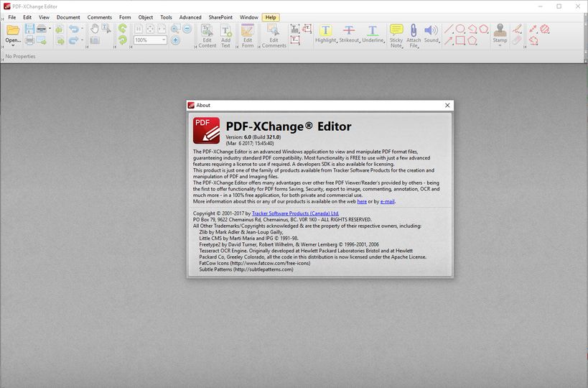Open Tracker Software Products (Canada) Ltd. link
This screenshot has height=388, width=588.
tap(295, 213)
